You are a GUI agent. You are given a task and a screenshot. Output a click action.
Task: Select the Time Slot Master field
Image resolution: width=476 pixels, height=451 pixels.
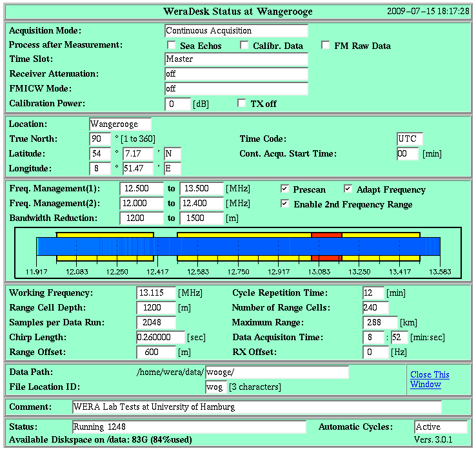(237, 59)
